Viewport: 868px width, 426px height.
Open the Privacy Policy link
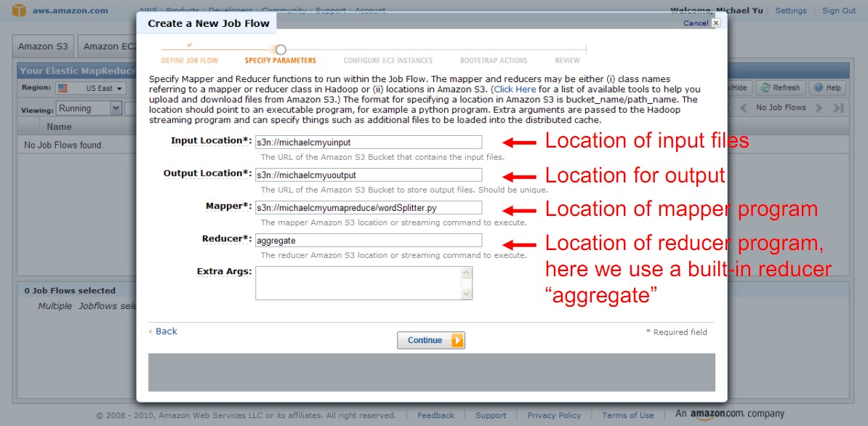pyautogui.click(x=554, y=416)
